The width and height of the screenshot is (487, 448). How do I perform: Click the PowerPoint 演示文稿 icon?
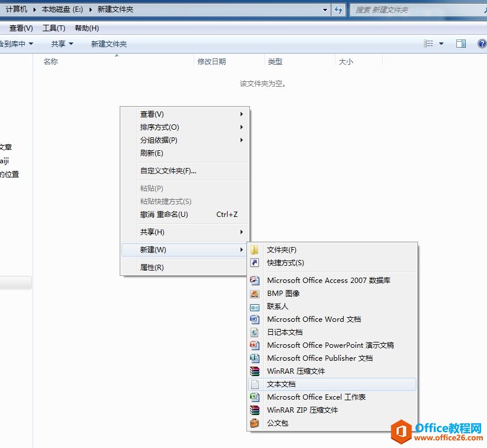coord(254,345)
